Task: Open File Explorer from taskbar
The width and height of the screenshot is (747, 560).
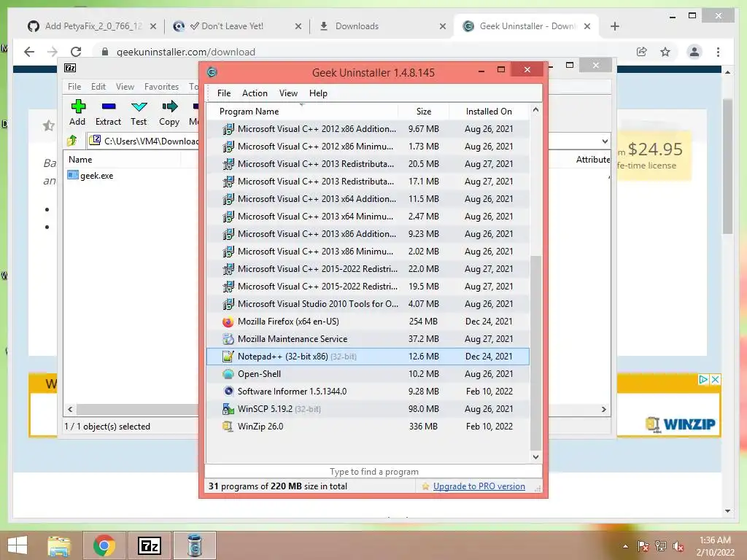Action: click(x=59, y=545)
